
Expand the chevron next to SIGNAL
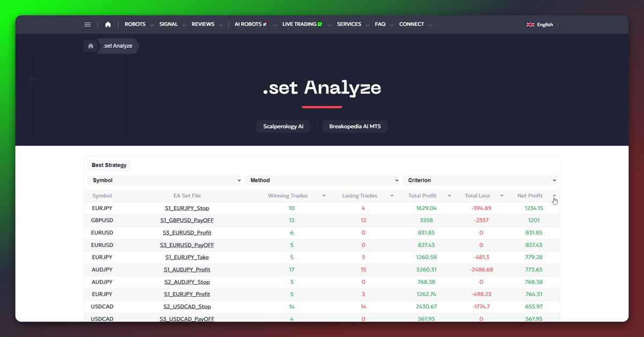[x=184, y=25]
